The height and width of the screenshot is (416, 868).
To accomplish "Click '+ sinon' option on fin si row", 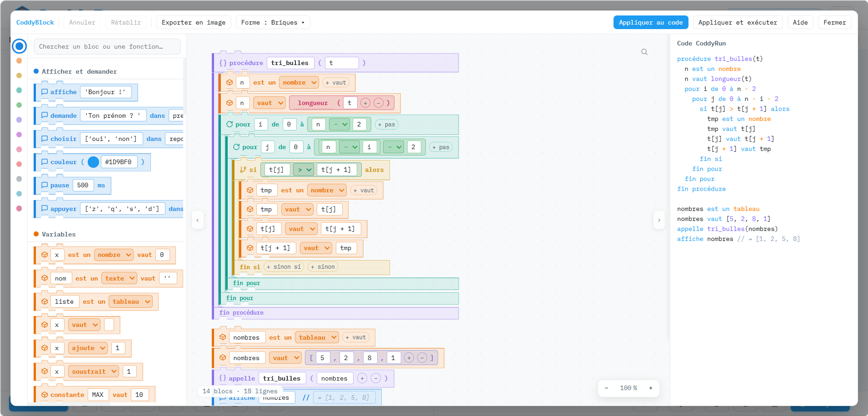I will tap(323, 267).
